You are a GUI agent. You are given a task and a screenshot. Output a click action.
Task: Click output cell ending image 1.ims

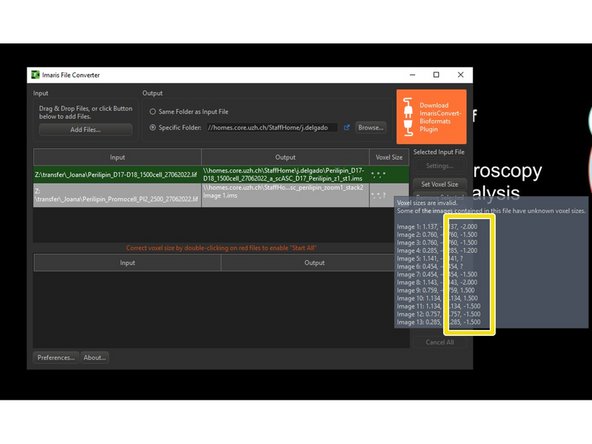click(x=285, y=195)
